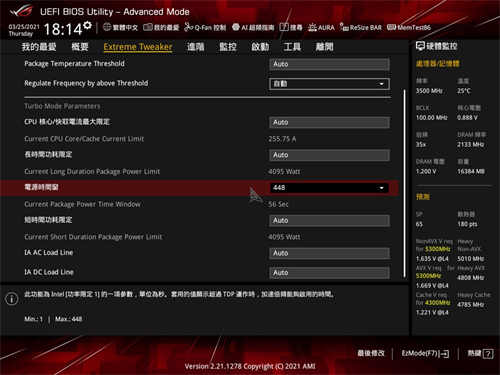Image resolution: width=500 pixels, height=375 pixels.
Task: Click IA DC Load Line Auto field
Action: [329, 273]
